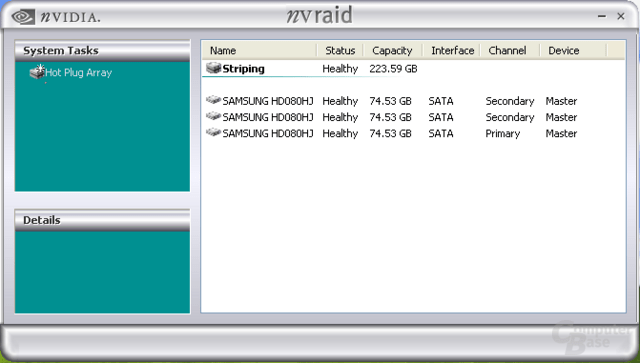
Task: Click the 223.59 GB capacity value
Action: (x=393, y=69)
